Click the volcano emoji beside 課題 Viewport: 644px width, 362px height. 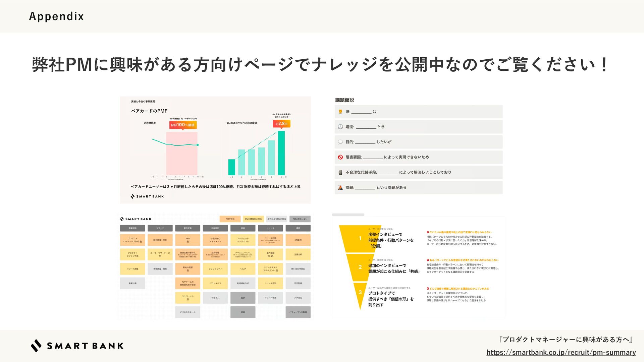pos(340,187)
